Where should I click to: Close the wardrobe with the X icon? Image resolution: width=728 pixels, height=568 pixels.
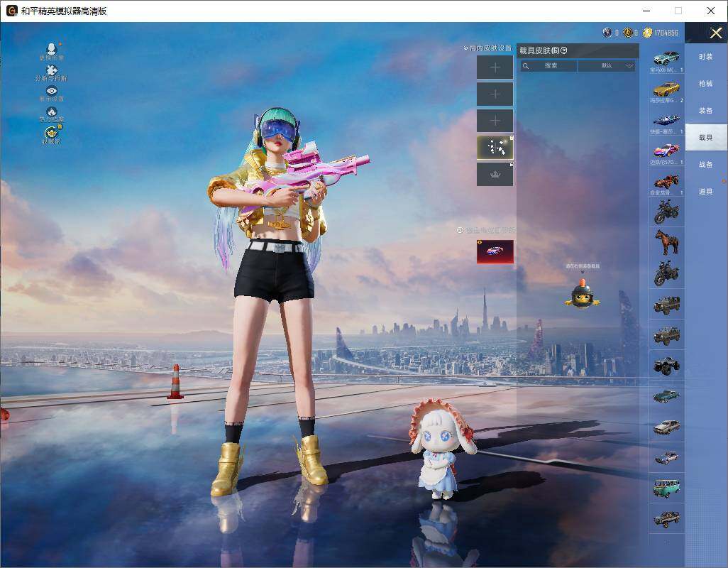(715, 33)
